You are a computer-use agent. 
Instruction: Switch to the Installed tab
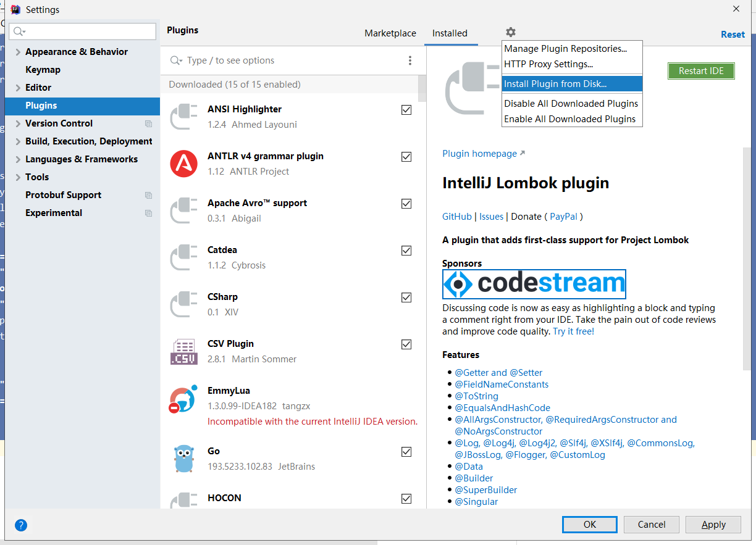(450, 33)
